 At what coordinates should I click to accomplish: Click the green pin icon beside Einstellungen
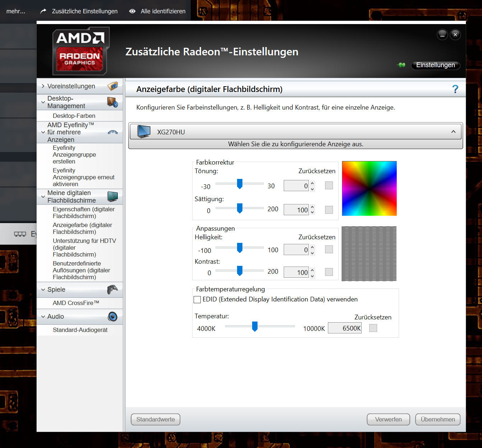402,65
